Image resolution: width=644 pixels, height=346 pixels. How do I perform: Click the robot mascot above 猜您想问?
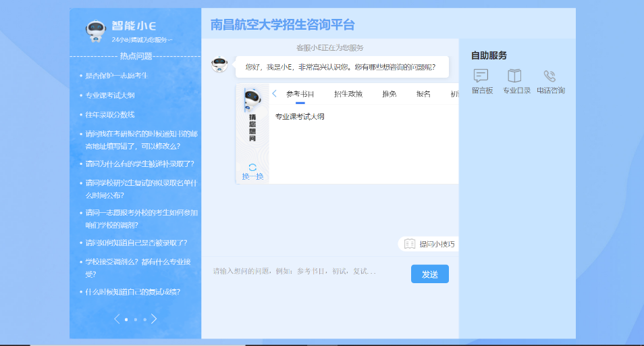[x=252, y=100]
